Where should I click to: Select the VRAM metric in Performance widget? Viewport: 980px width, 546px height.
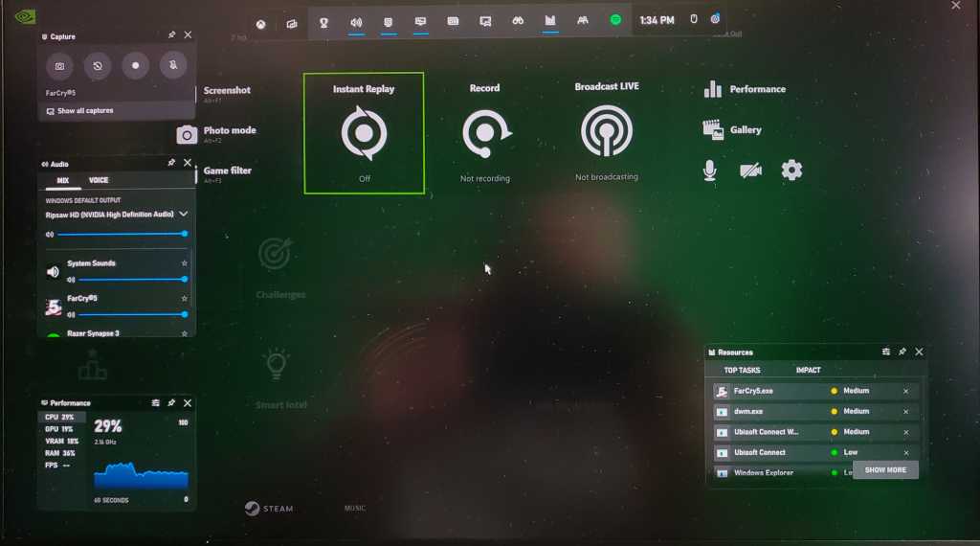61,441
